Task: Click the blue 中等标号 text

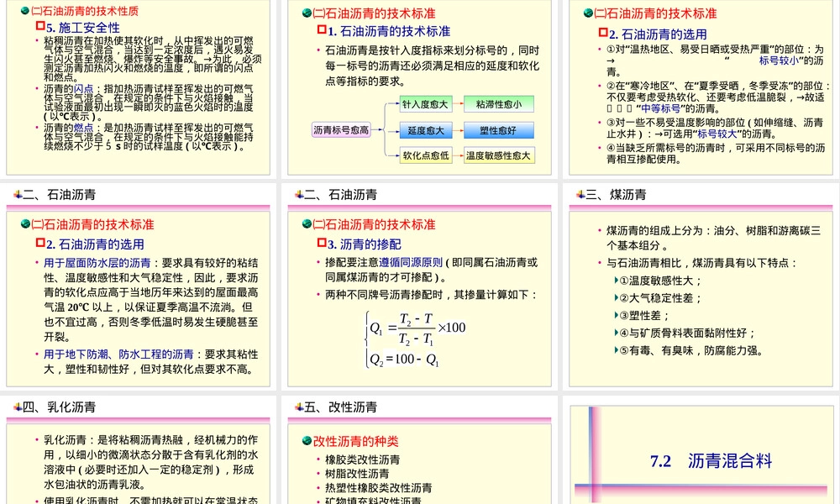Action: click(x=660, y=108)
